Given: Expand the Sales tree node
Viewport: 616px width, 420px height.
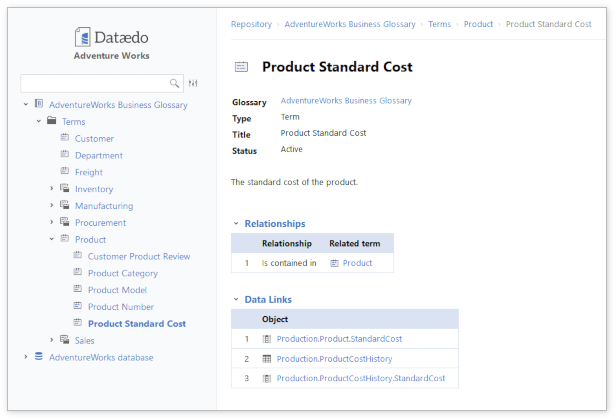Looking at the screenshot, I should (x=51, y=340).
